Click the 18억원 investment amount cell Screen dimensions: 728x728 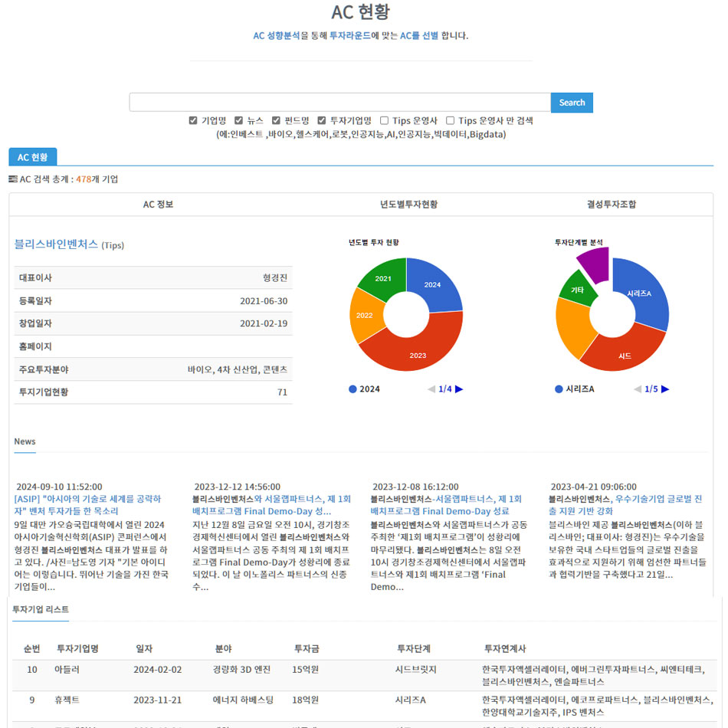(306, 700)
